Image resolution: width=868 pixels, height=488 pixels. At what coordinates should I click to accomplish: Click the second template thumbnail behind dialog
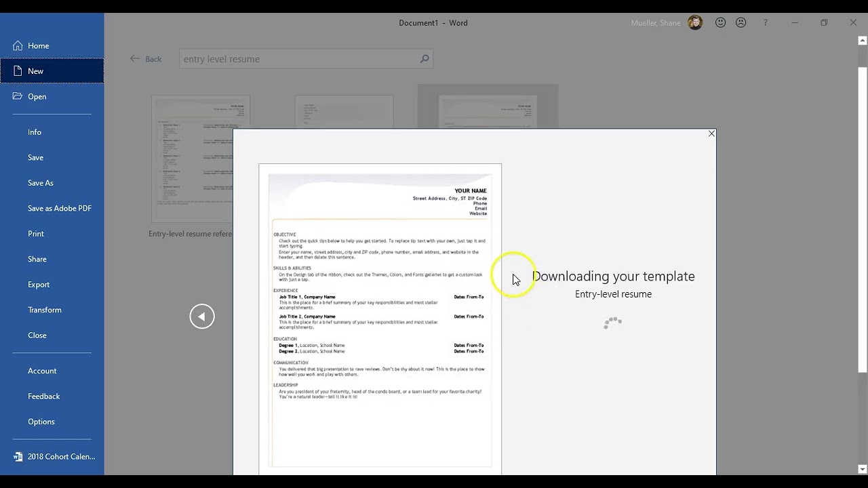pyautogui.click(x=344, y=112)
